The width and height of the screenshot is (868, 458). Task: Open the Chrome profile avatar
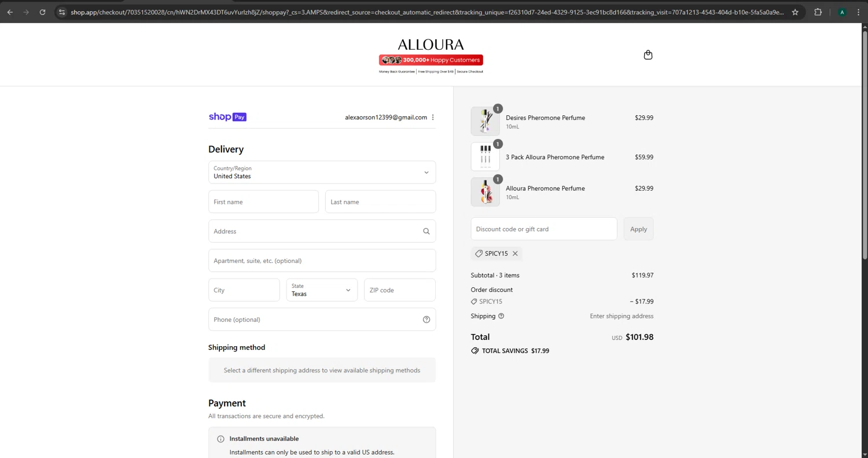coord(842,12)
